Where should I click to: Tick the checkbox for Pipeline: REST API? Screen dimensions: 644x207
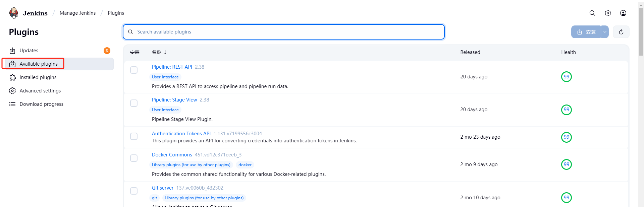coord(134,70)
